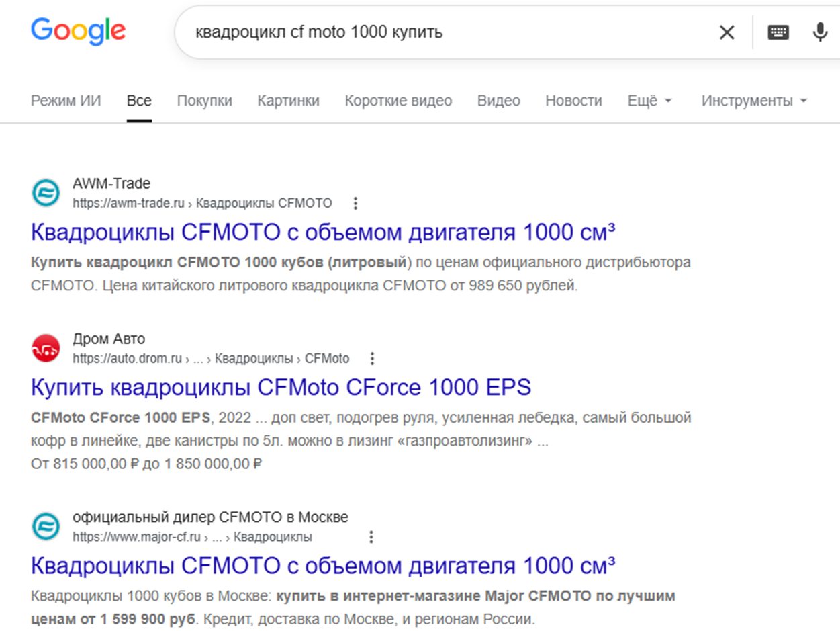Open the Google logo homepage
This screenshot has width=840, height=631.
click(78, 32)
